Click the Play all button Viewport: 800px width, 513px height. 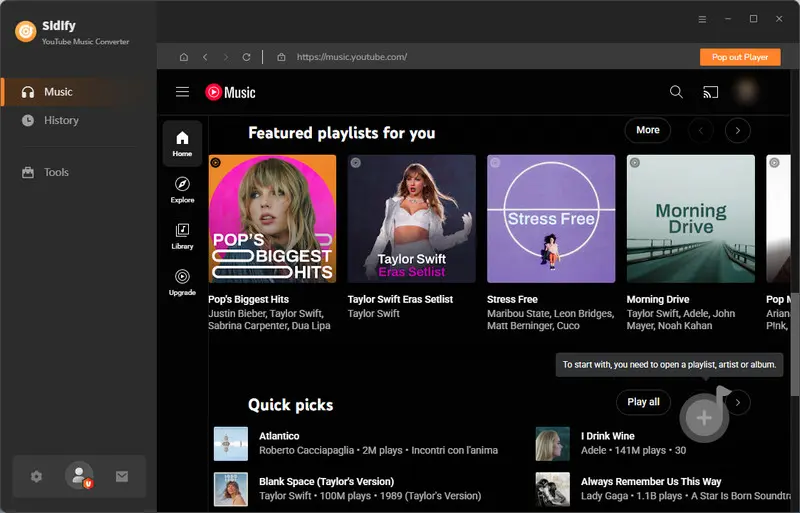pos(643,402)
